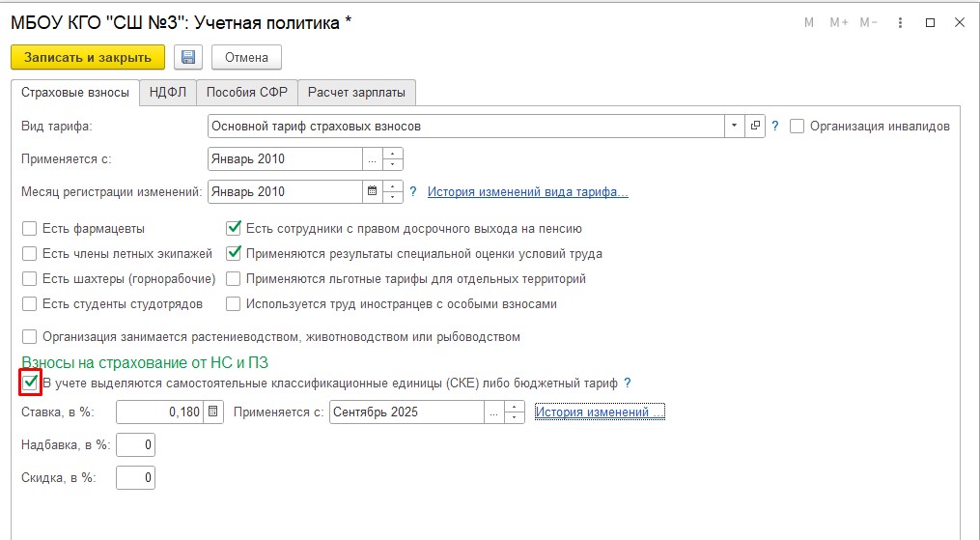The width and height of the screenshot is (980, 540).
Task: Open the three-dot more actions menu
Action: [x=900, y=22]
